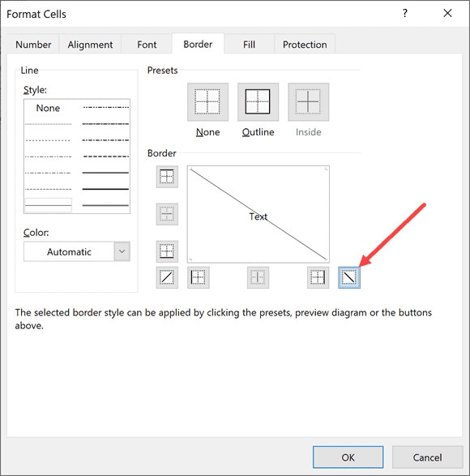
Task: Switch to the Alignment tab
Action: pyautogui.click(x=90, y=45)
